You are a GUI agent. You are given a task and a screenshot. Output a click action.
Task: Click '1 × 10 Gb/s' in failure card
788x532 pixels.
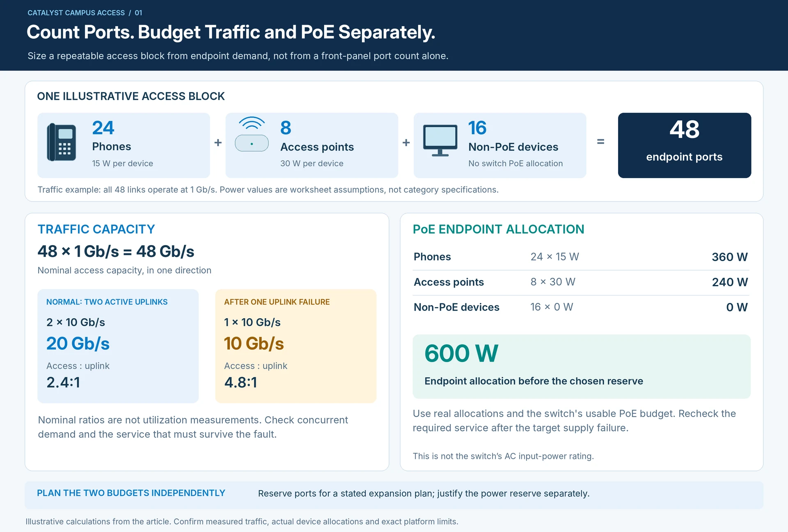pos(252,322)
